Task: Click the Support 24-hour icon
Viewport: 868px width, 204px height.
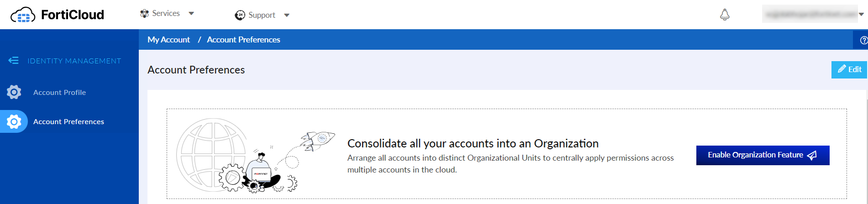Action: (240, 15)
